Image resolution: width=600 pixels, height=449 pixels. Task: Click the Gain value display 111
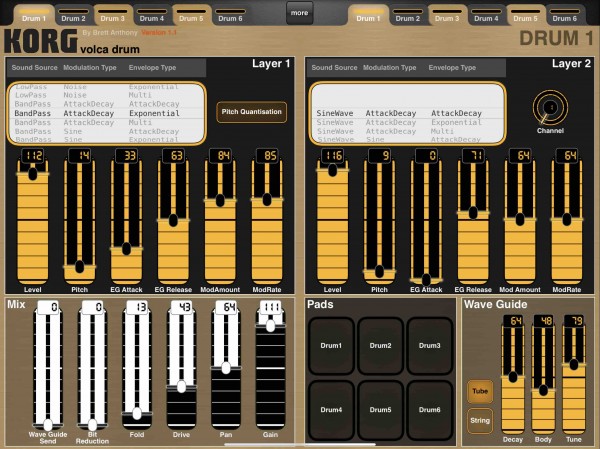pyautogui.click(x=271, y=307)
